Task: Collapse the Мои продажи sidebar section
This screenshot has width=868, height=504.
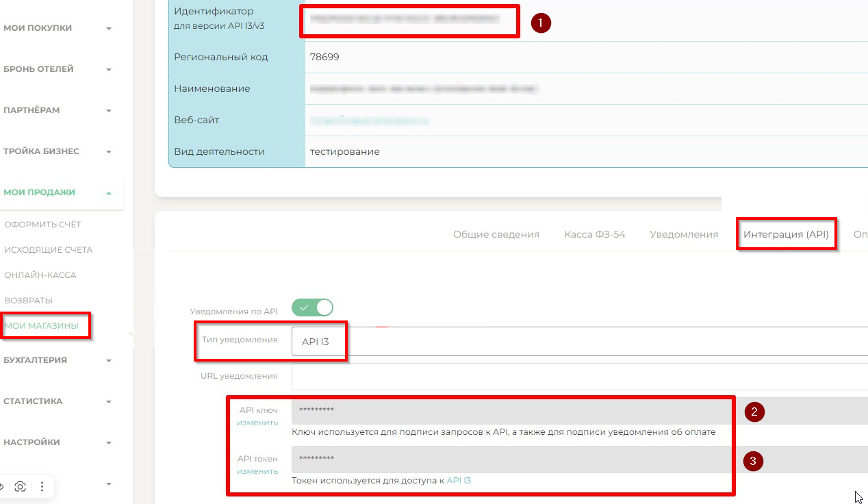Action: (x=57, y=192)
